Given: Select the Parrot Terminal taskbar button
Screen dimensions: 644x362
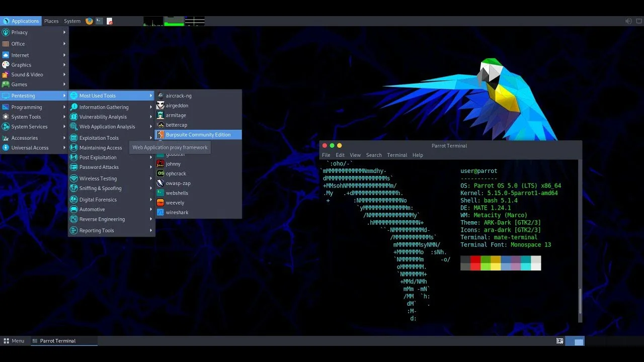Looking at the screenshot, I should point(63,341).
